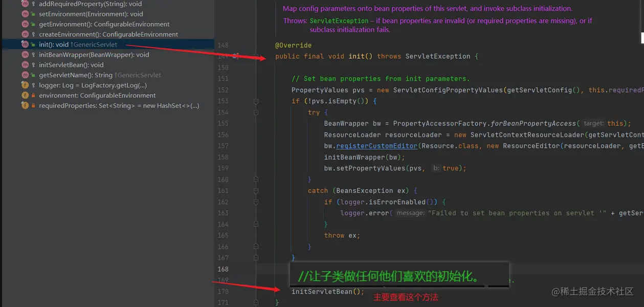Image resolution: width=644 pixels, height=307 pixels.
Task: Click the initServletBean(); call on line 170
Action: point(328,292)
